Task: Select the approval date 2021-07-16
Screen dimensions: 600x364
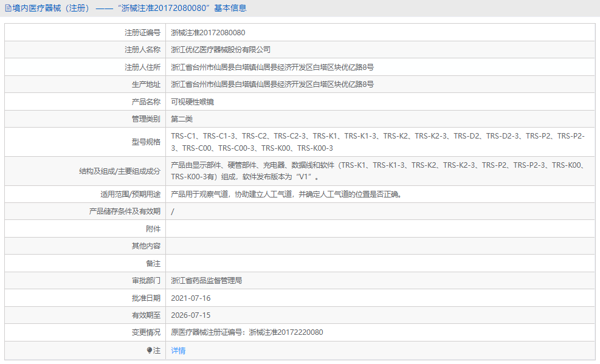Action: [189, 298]
